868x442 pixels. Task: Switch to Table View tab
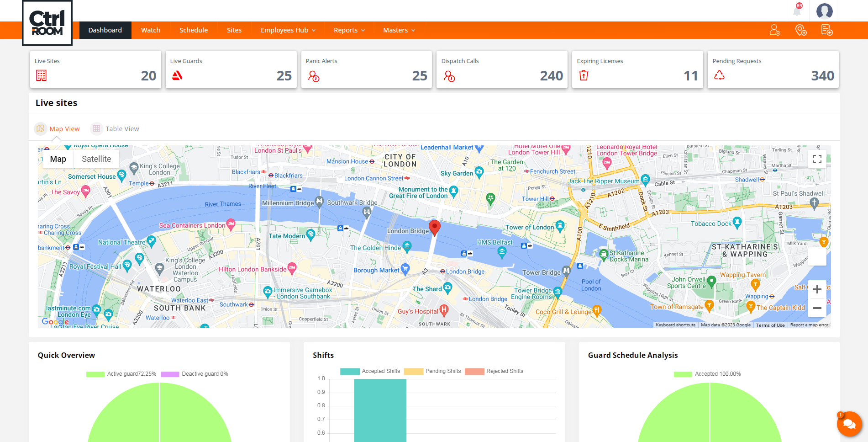coord(115,129)
